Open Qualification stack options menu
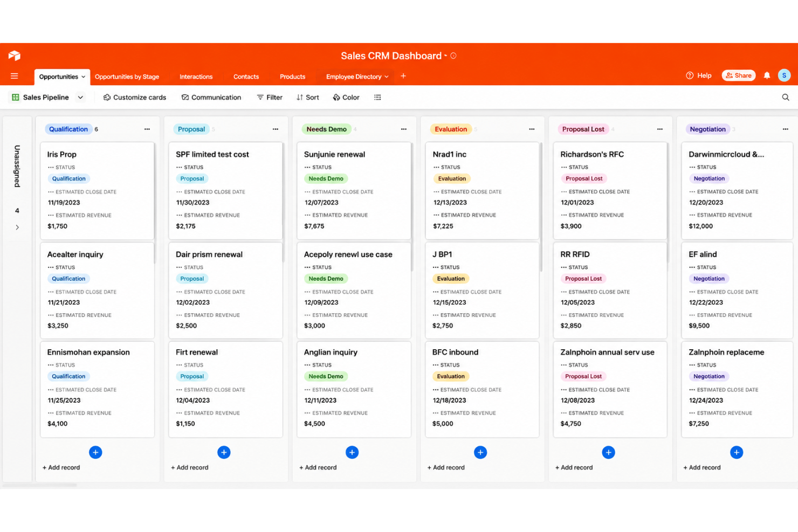Screen dimensions: 798x532 (x=147, y=129)
